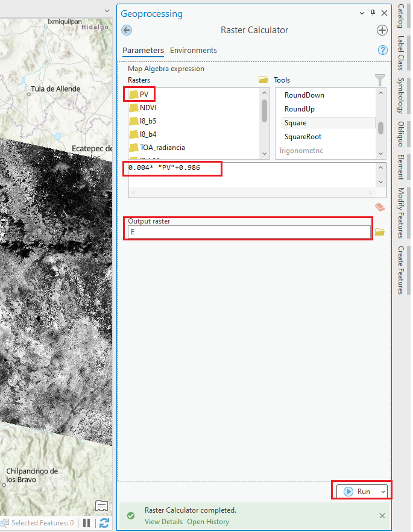
Task: Open the View Details link
Action: [x=163, y=522]
